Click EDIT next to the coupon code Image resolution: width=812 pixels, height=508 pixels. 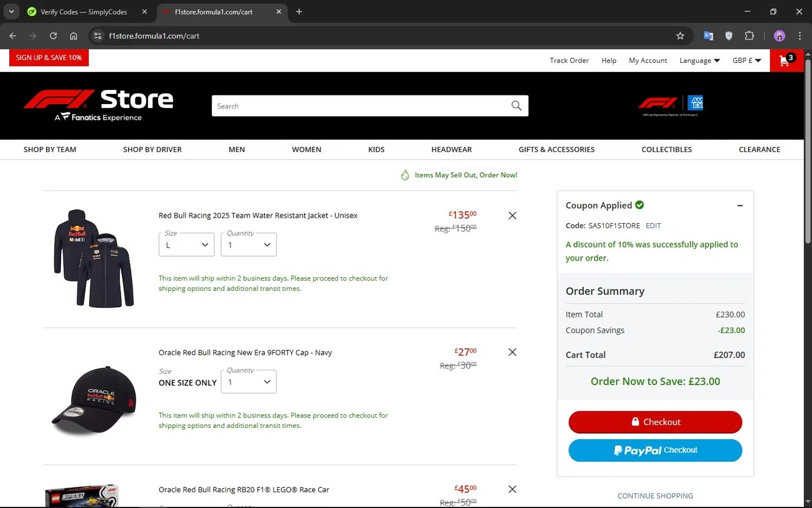653,226
